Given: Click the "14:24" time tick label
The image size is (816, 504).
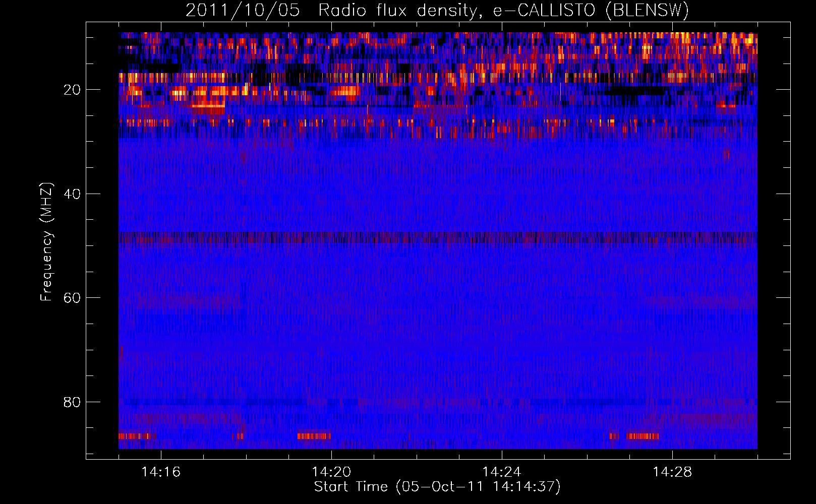Looking at the screenshot, I should [502, 472].
